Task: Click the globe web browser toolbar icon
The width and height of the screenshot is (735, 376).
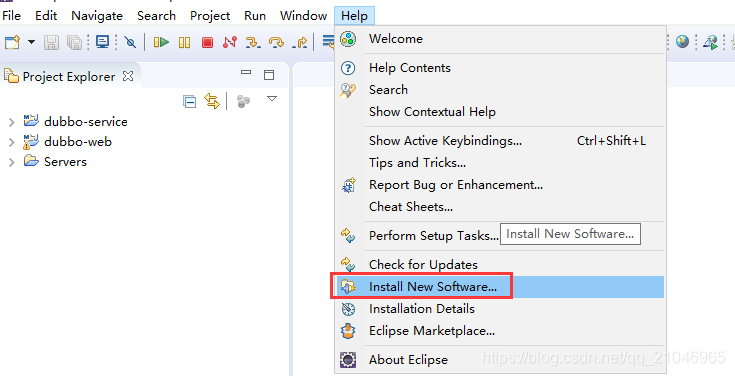Action: 682,42
